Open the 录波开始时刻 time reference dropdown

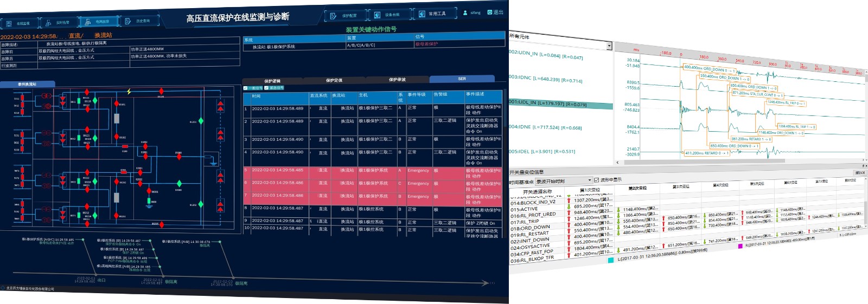click(x=589, y=180)
